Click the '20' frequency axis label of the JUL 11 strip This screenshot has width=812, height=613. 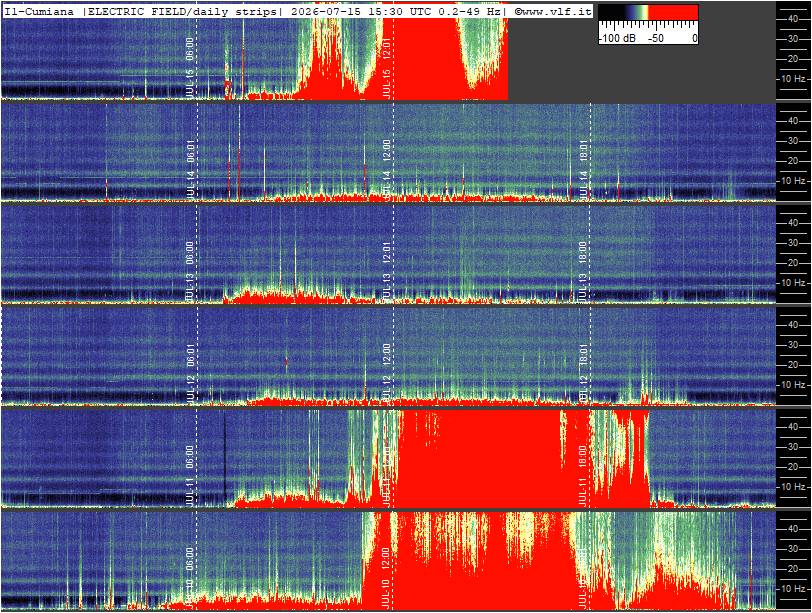793,467
